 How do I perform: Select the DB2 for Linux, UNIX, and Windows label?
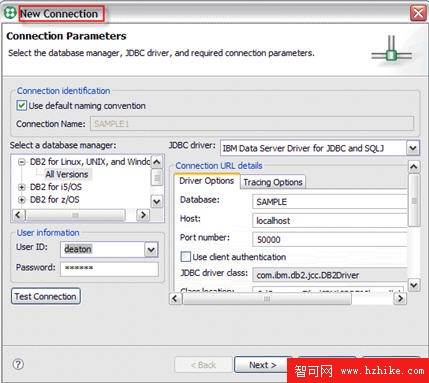pos(90,162)
